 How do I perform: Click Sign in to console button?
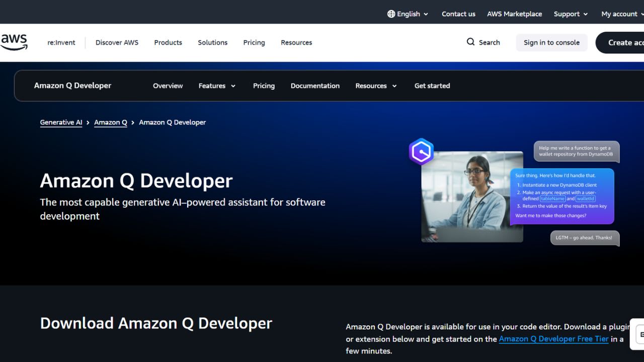click(551, 43)
